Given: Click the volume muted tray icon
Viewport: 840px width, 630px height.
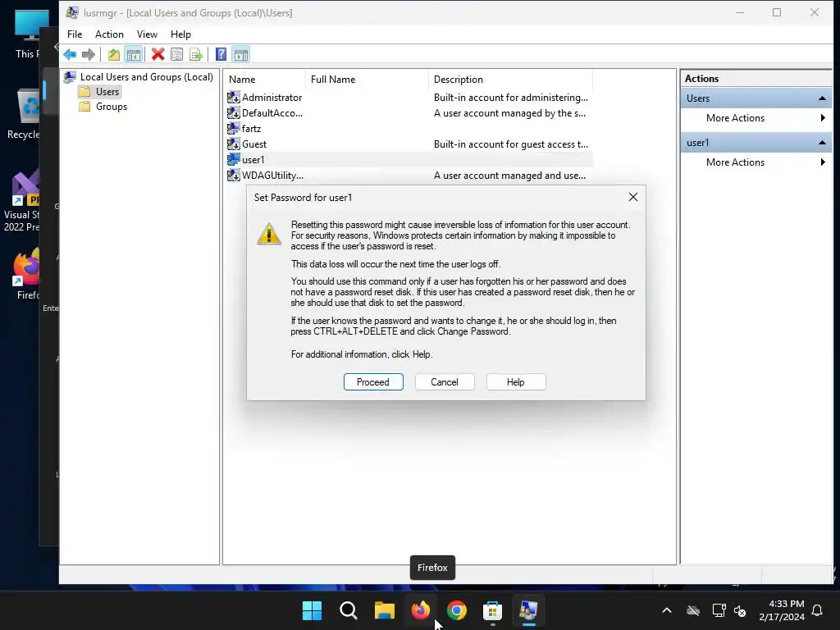Looking at the screenshot, I should coord(741,610).
